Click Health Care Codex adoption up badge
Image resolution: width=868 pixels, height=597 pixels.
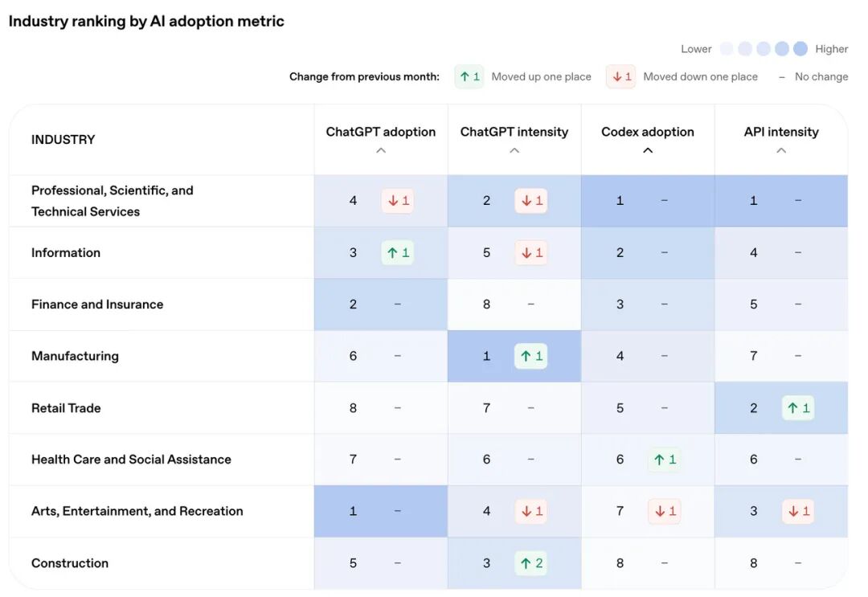pos(665,460)
